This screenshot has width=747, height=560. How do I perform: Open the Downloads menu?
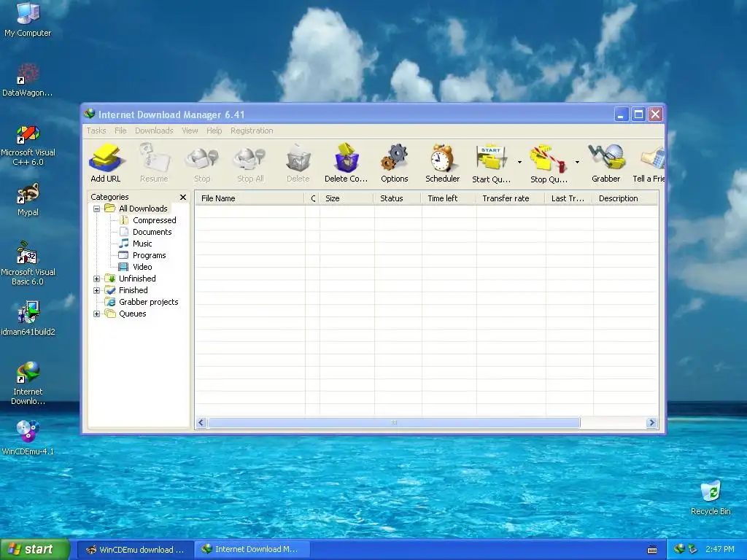coord(154,131)
